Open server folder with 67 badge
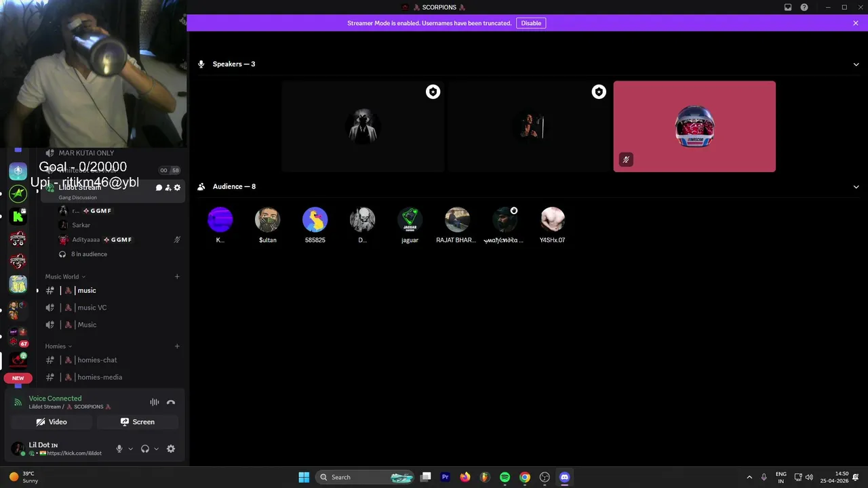The width and height of the screenshot is (868, 488). (x=18, y=337)
